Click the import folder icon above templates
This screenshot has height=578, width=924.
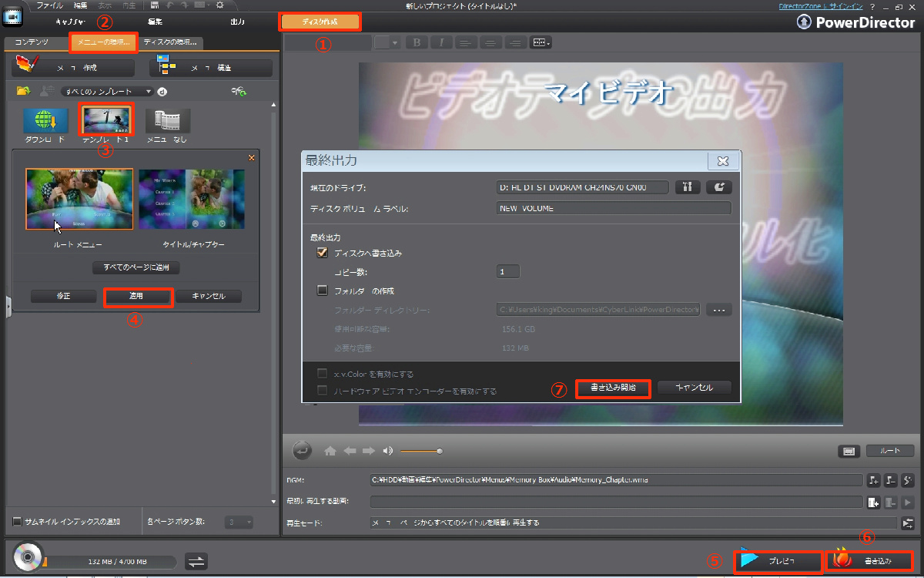(x=24, y=91)
